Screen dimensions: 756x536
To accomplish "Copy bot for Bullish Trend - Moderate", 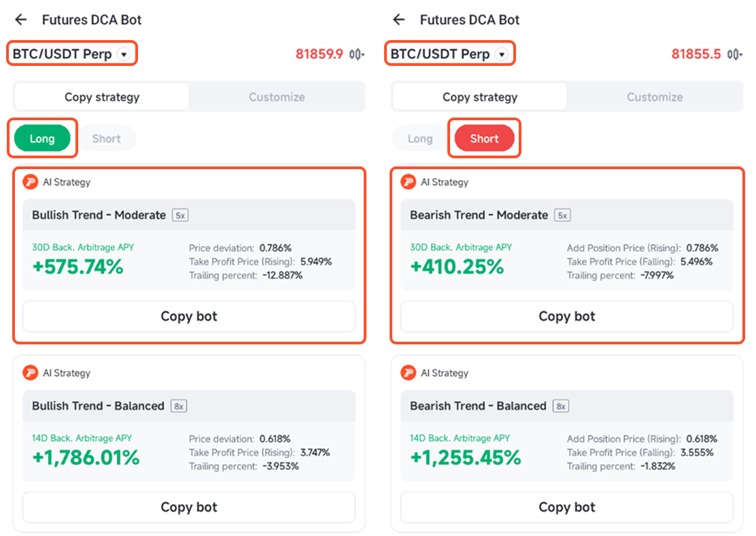I will tap(189, 317).
